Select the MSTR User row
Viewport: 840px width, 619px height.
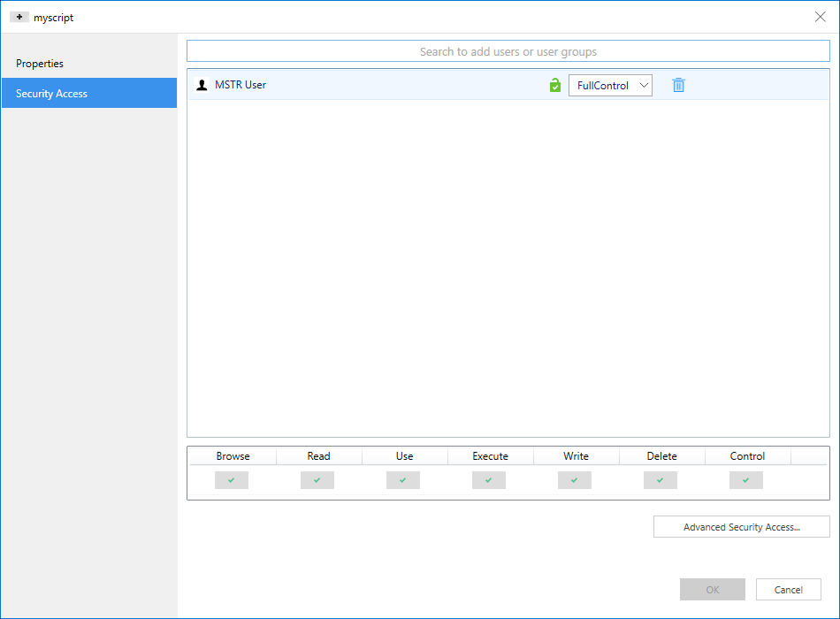(371, 86)
